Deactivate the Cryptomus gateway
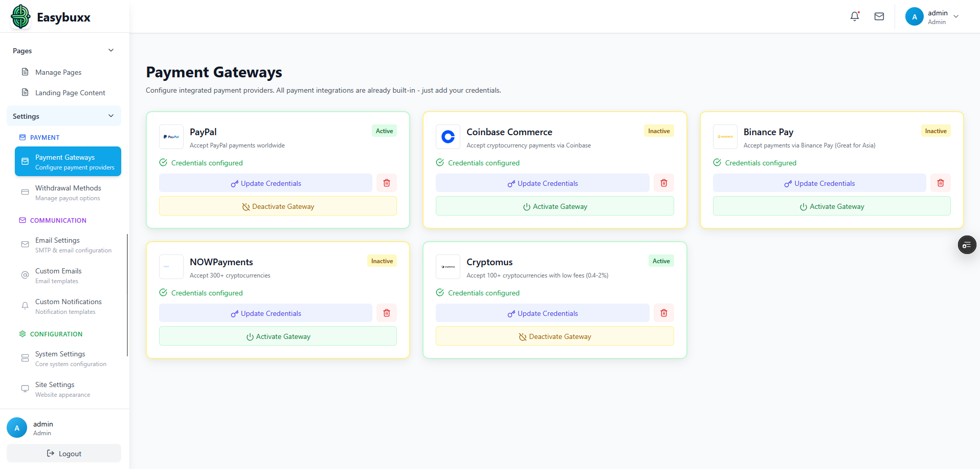The image size is (980, 469). (554, 336)
